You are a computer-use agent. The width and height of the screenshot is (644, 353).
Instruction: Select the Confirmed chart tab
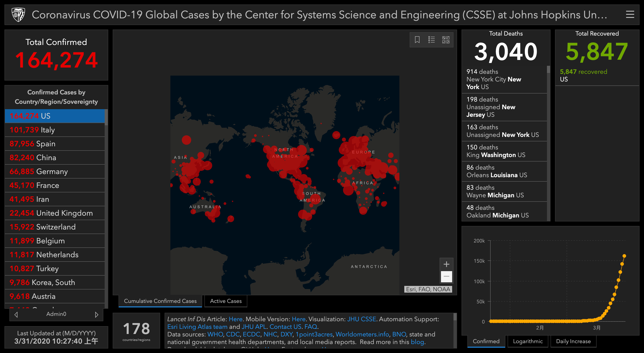pyautogui.click(x=486, y=341)
